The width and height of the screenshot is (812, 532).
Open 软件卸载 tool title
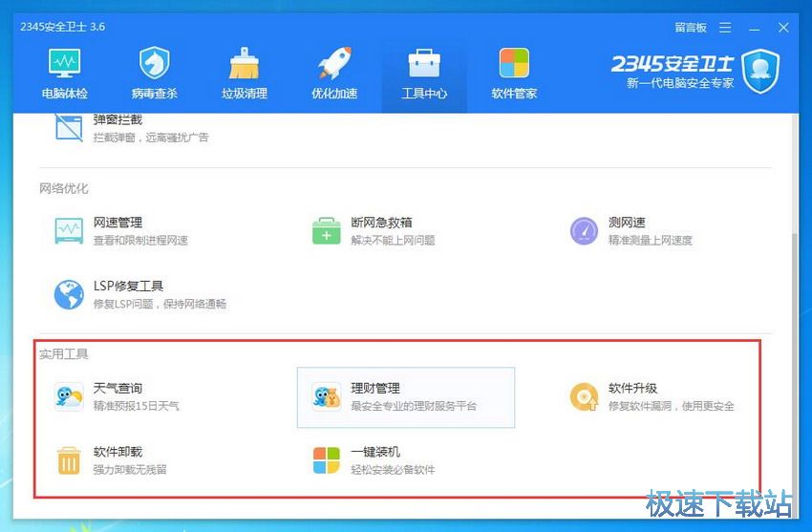click(118, 452)
